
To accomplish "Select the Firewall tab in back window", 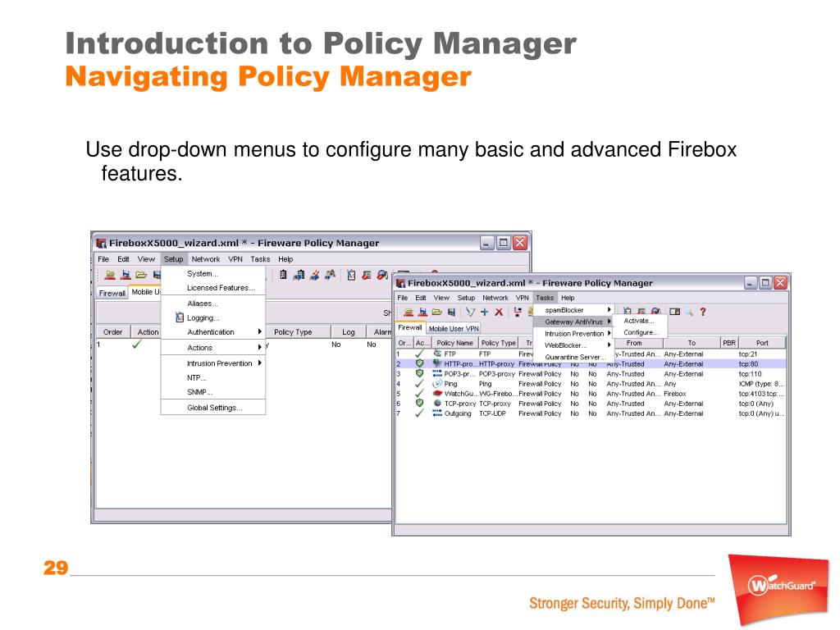I will 112,293.
